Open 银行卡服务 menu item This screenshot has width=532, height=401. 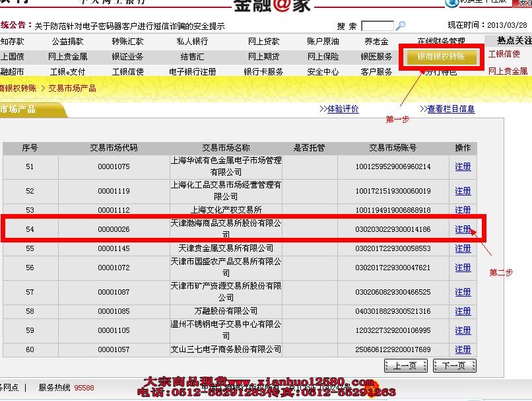(x=263, y=72)
